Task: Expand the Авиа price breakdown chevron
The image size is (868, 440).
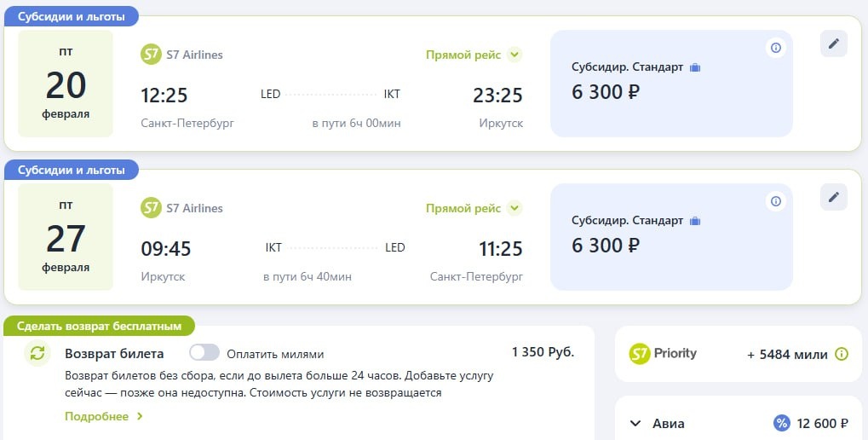Action: (x=635, y=423)
